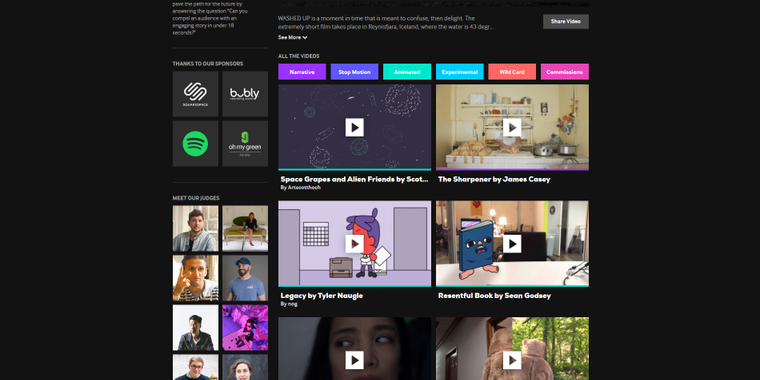View judge making peace sign
This screenshot has height=380, width=760.
(x=195, y=278)
